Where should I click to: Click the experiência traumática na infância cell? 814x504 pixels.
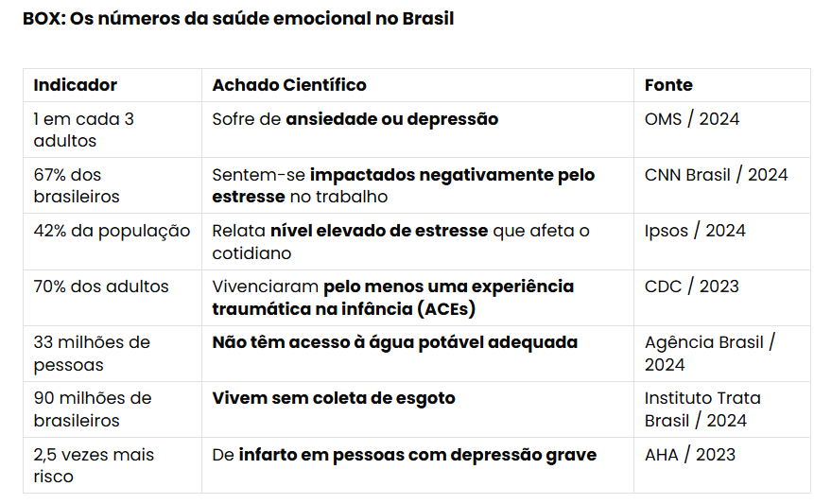[392, 297]
